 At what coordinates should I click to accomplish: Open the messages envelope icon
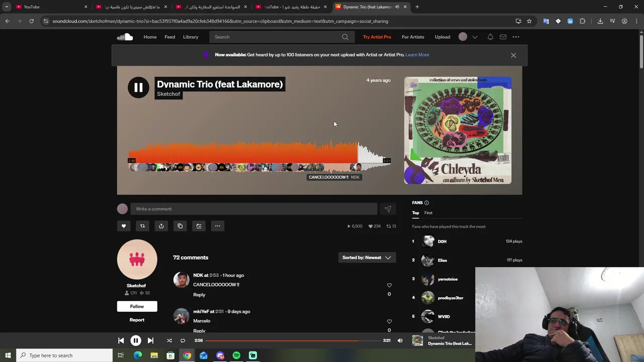[503, 37]
